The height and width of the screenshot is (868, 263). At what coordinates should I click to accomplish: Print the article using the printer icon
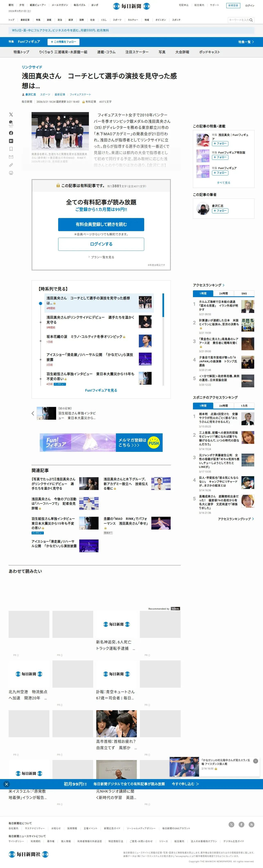[x=11, y=173]
